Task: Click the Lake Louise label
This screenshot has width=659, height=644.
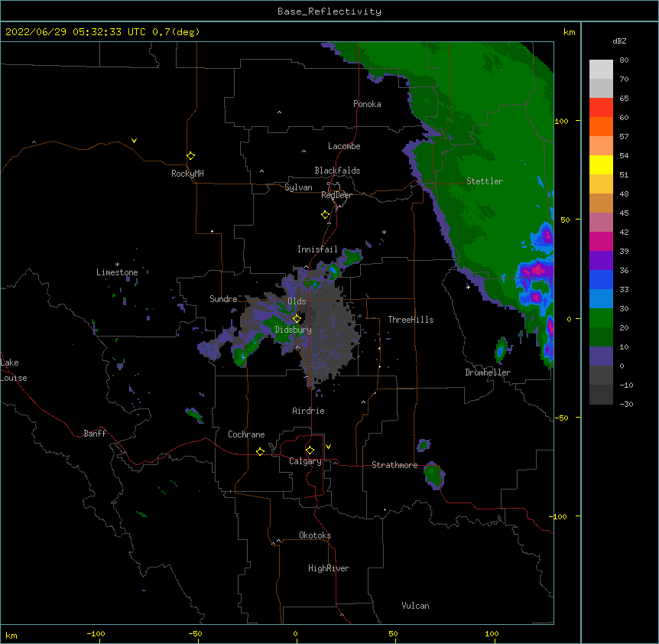Action: point(14,370)
